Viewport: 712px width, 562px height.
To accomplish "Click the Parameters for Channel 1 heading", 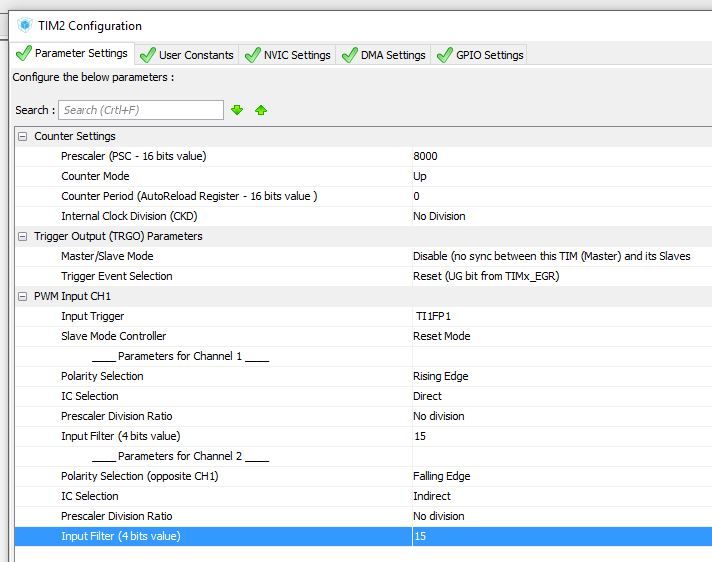I will point(180,356).
